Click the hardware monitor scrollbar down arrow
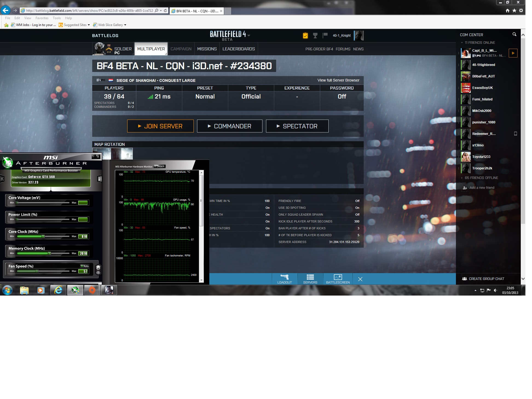532x399 pixels. [202, 280]
